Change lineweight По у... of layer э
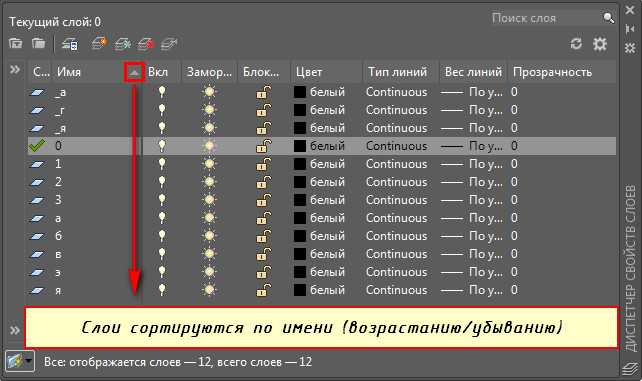 click(472, 272)
